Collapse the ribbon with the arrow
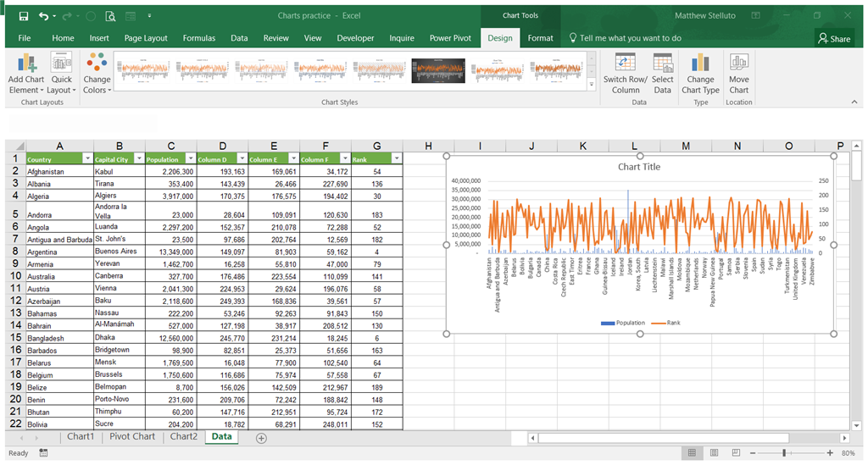This screenshot has height=465, width=868. click(855, 102)
